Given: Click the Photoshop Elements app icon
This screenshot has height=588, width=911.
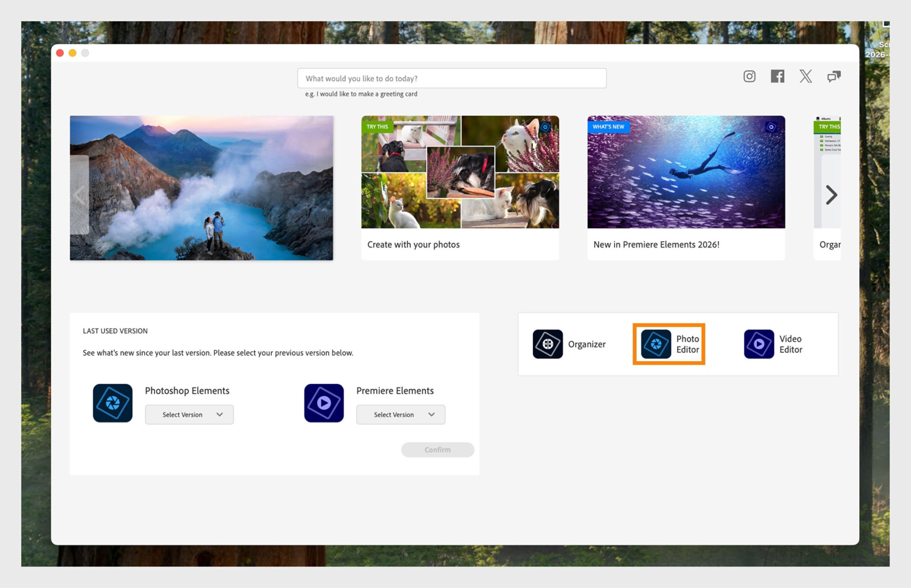Looking at the screenshot, I should point(112,403).
